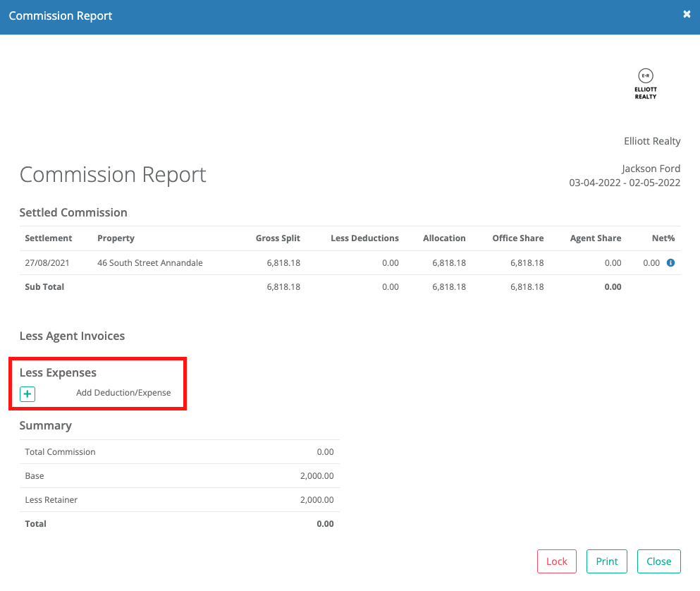The height and width of the screenshot is (591, 700).
Task: Click the settlement date 27/08/2021
Action: coord(48,263)
